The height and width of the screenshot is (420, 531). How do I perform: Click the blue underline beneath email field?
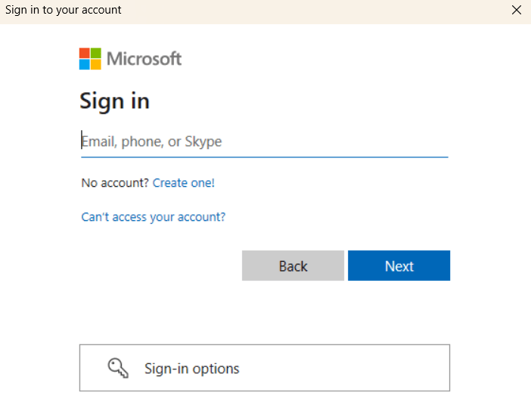pyautogui.click(x=264, y=157)
